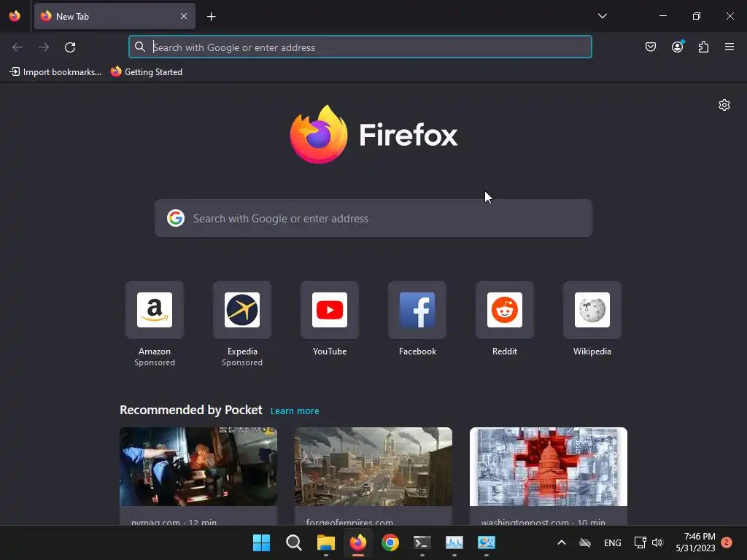747x560 pixels.
Task: Open the Windows Start menu
Action: (262, 542)
